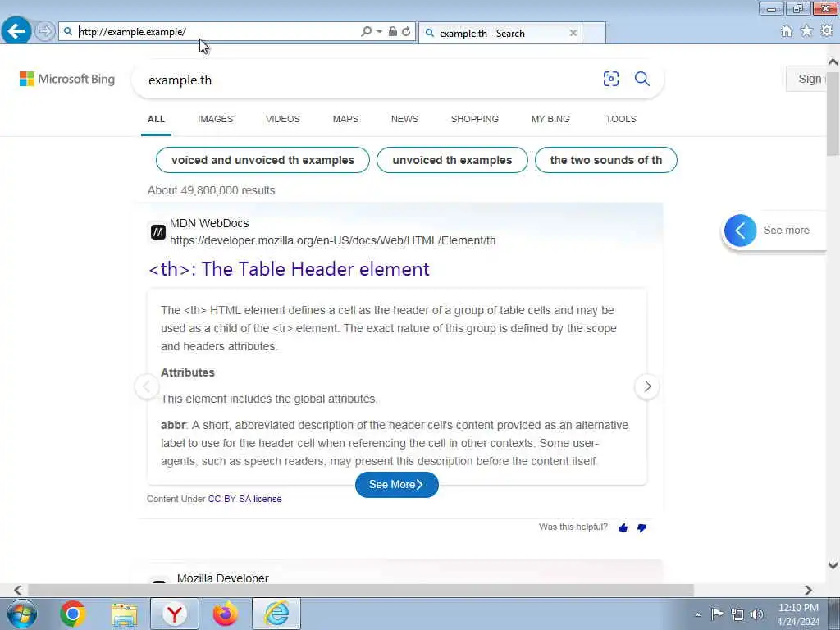Click Internet Explorer taskbar icon

coord(276,614)
